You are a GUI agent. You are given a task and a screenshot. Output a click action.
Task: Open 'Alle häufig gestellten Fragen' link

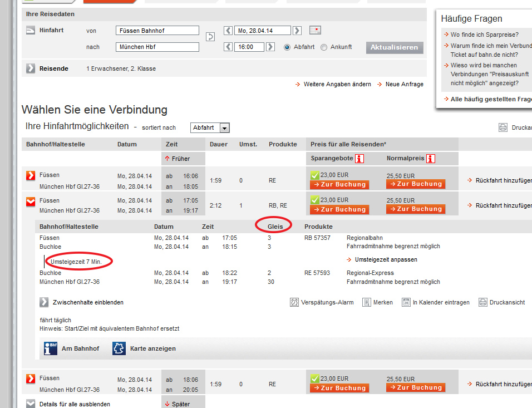tap(491, 99)
